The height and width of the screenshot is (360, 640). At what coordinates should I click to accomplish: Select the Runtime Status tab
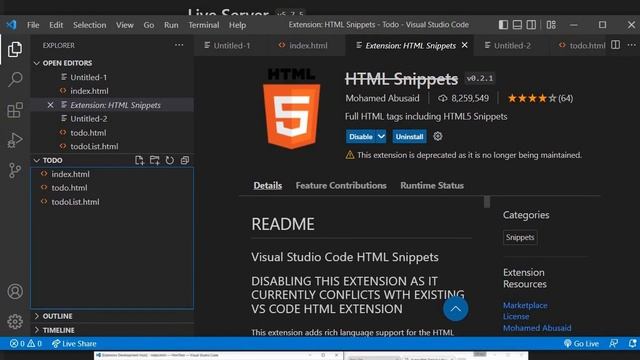432,185
